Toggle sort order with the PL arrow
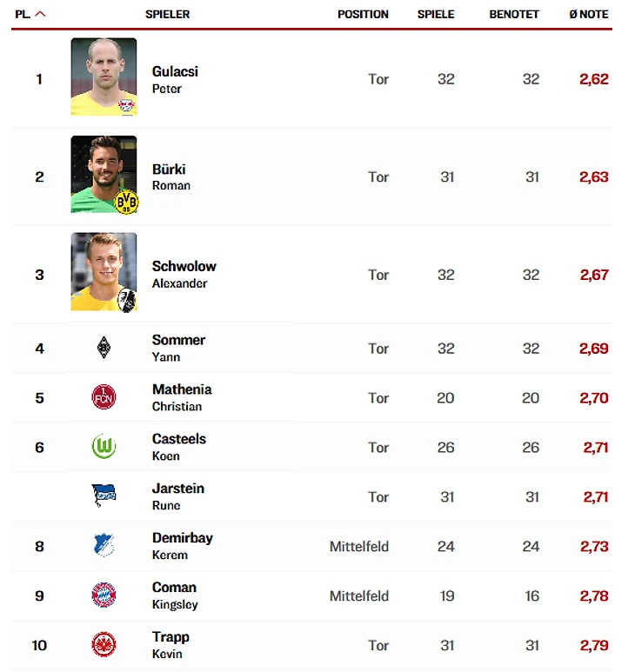 tap(40, 15)
